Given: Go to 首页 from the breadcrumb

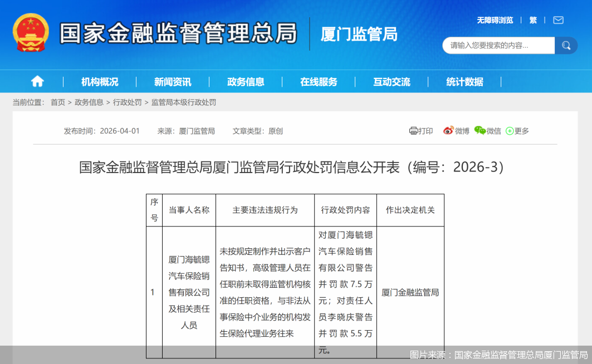Looking at the screenshot, I should (x=57, y=102).
